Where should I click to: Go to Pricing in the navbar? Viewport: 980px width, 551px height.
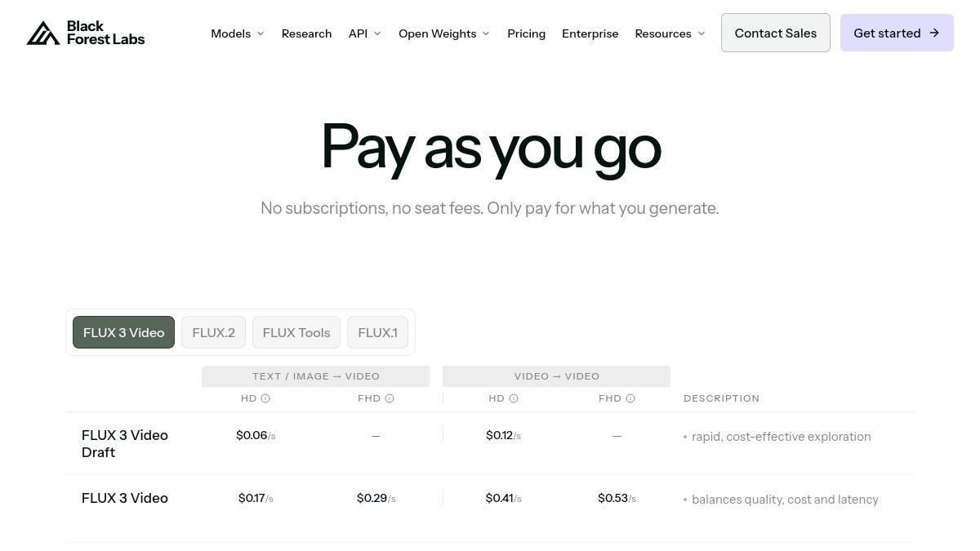pos(526,33)
